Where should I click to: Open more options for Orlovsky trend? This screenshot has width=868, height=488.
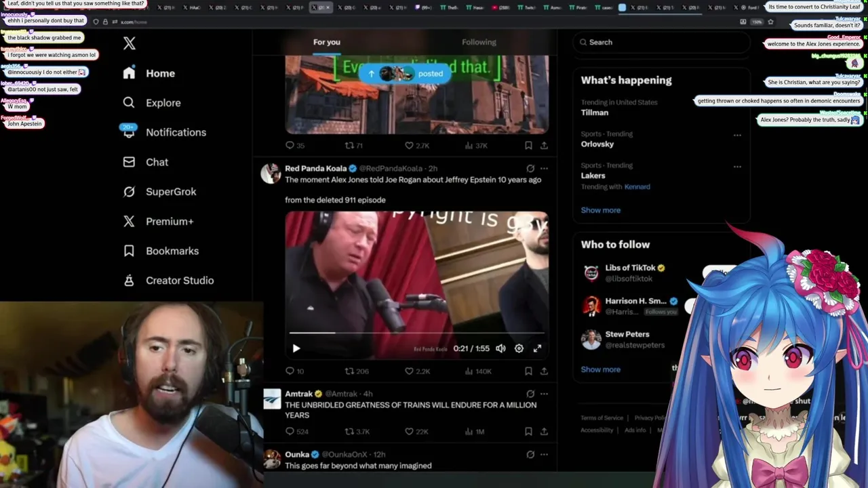coord(737,135)
